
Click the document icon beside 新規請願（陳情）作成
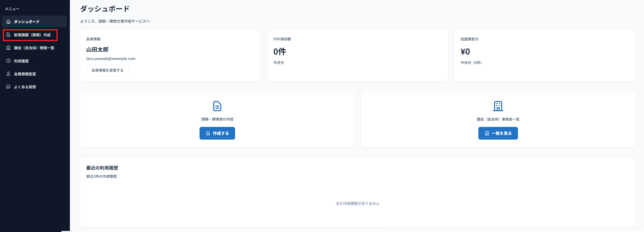(x=8, y=35)
